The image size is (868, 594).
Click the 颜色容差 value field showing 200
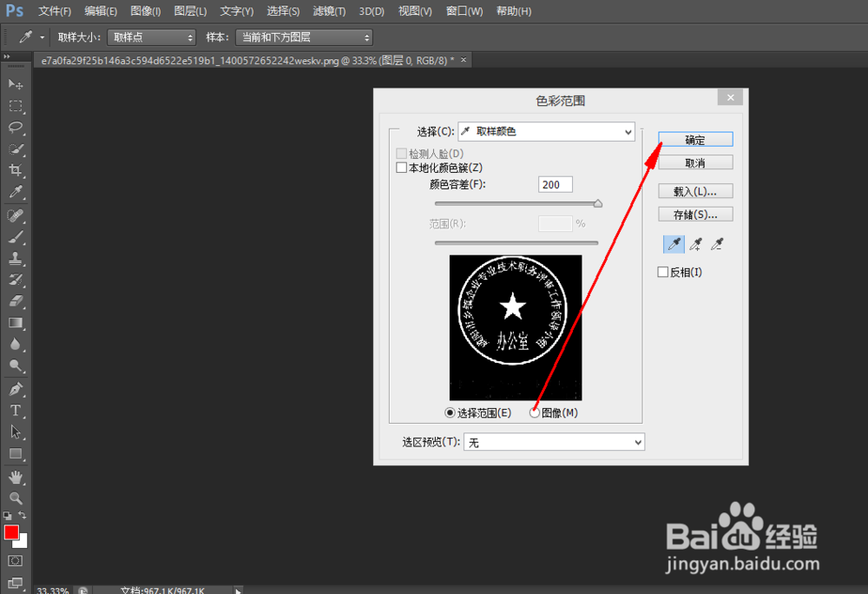coord(556,184)
